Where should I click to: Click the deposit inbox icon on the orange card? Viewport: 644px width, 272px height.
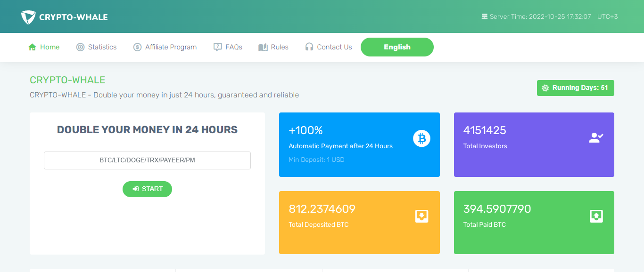(x=421, y=216)
